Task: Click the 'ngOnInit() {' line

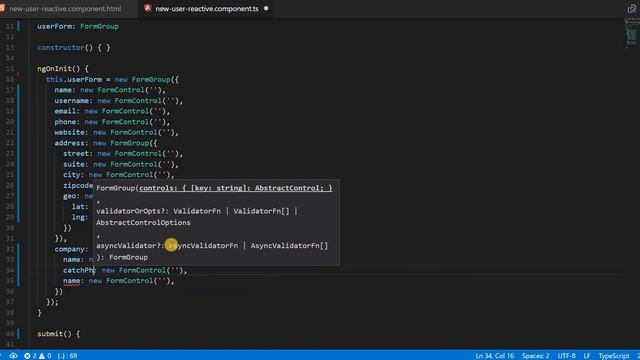Action: pyautogui.click(x=63, y=69)
